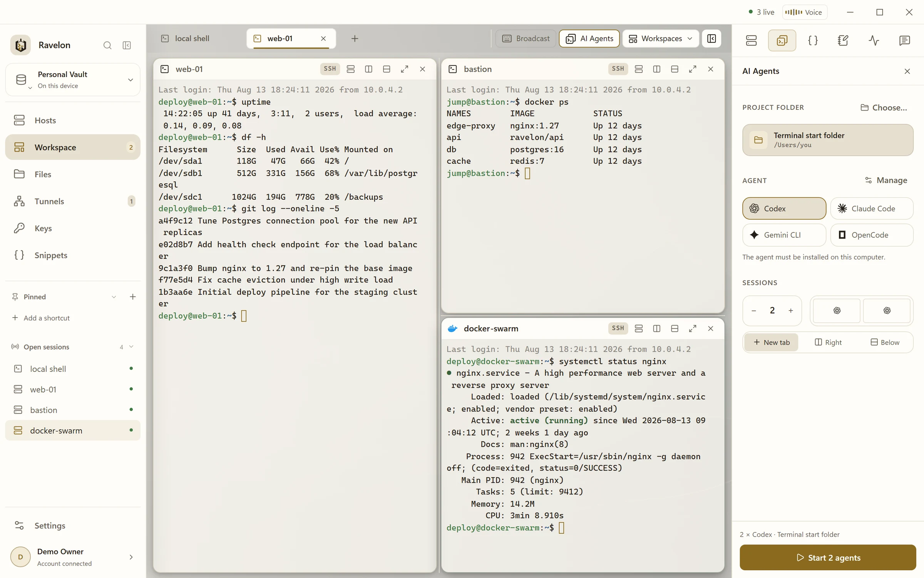Open Snippets in the sidebar
This screenshot has width=924, height=578.
[73, 255]
